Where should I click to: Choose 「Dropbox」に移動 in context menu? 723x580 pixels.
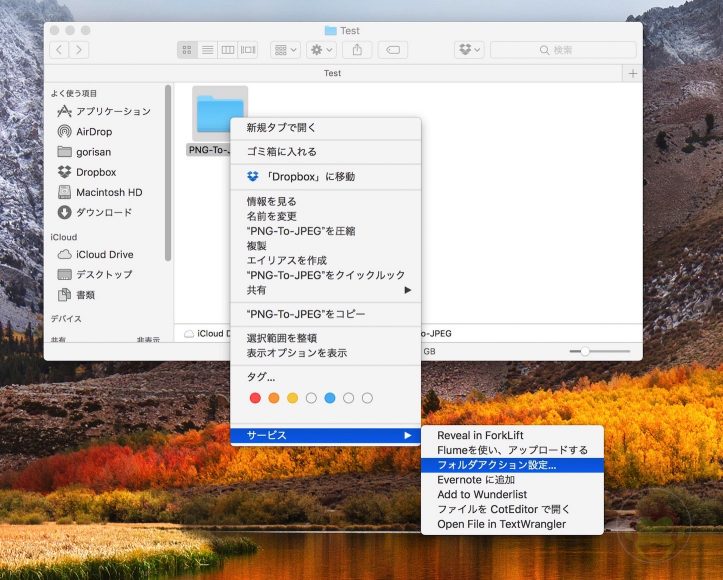(326, 177)
